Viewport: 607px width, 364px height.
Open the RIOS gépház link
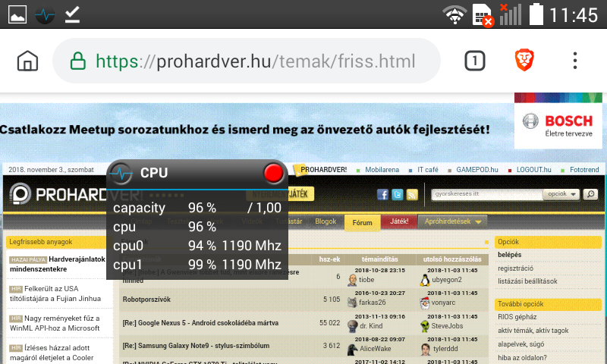click(x=517, y=317)
